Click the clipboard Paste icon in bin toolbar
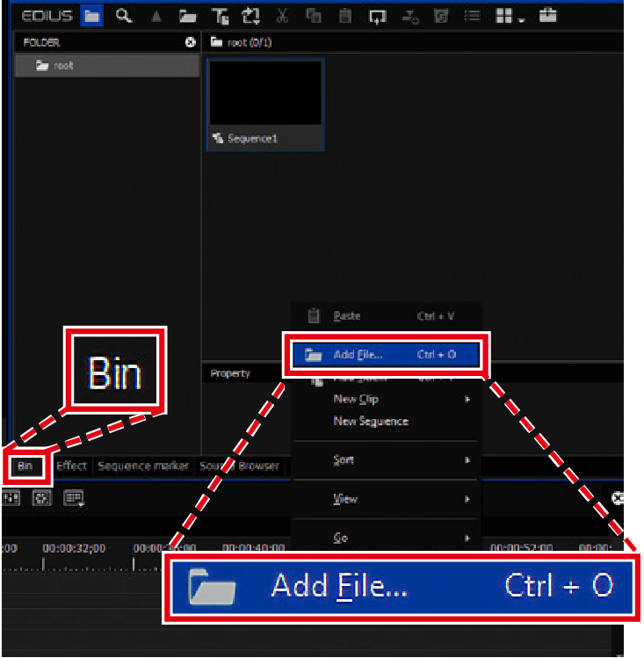Screen dimensions: 644x658 click(x=345, y=16)
